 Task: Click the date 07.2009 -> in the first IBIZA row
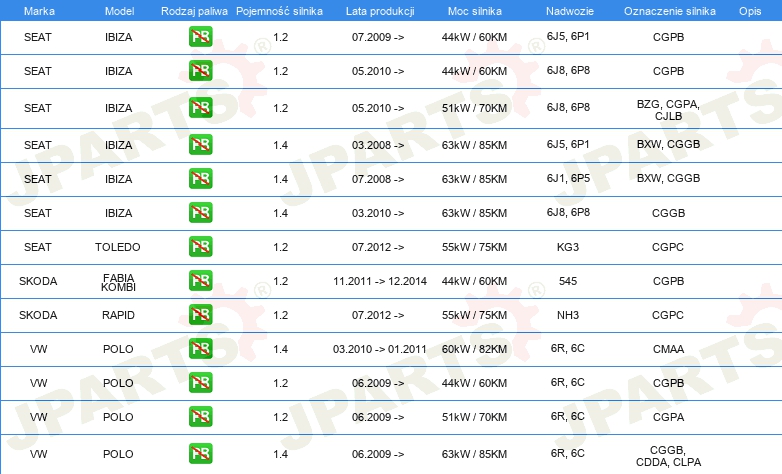[378, 37]
